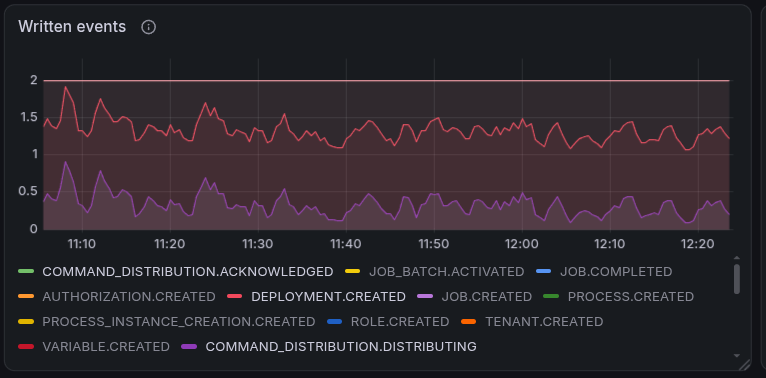This screenshot has height=378, width=766.
Task: Open the Written events panel title
Action: 72,27
